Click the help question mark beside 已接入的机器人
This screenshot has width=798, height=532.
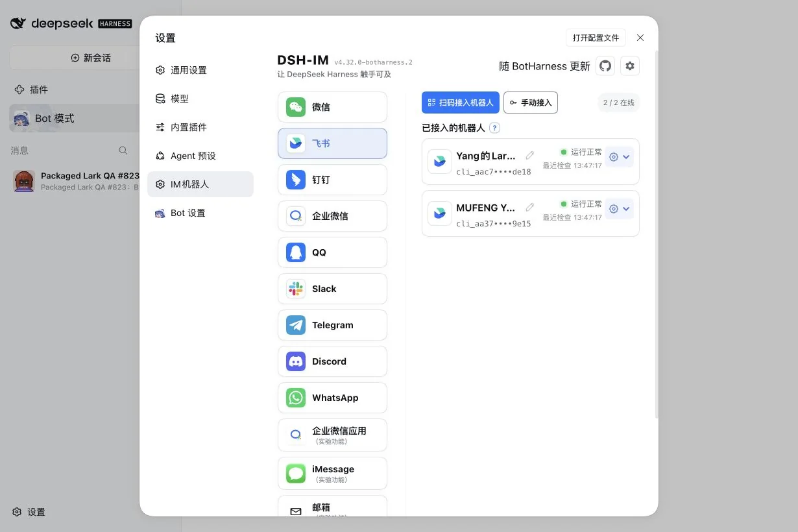coord(495,128)
